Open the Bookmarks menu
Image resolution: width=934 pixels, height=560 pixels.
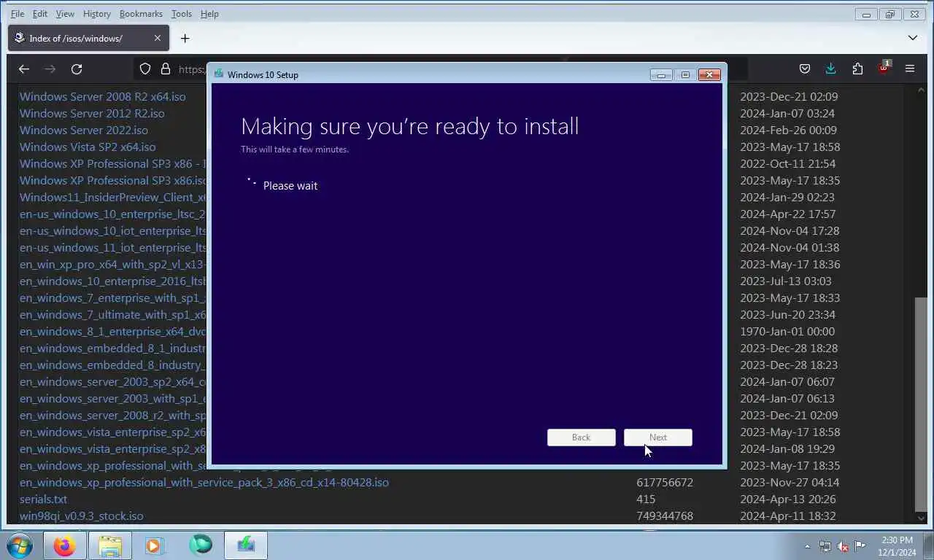coord(141,14)
